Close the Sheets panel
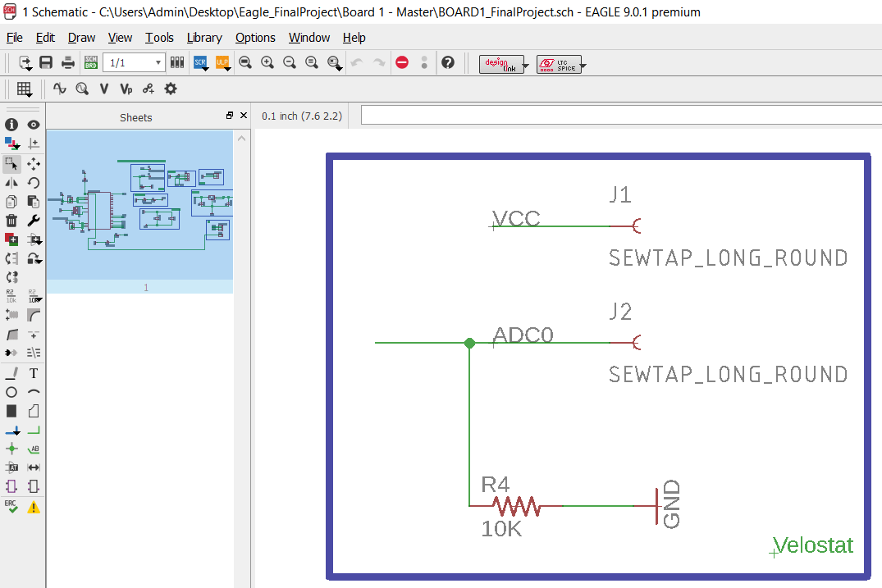 tap(244, 116)
